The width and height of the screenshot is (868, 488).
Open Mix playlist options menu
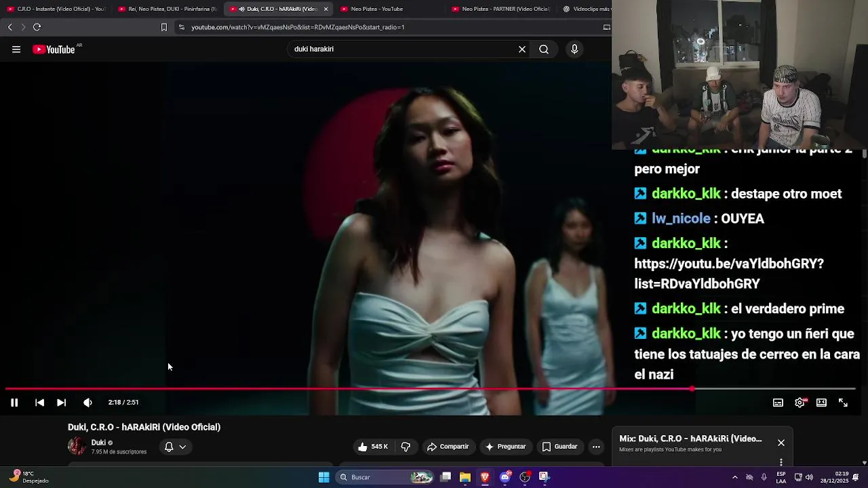[x=781, y=462]
